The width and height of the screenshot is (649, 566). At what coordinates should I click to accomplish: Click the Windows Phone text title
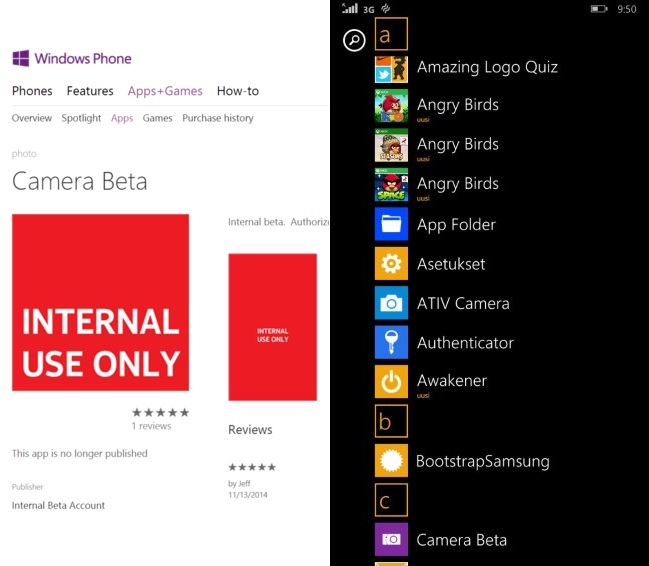[83, 58]
